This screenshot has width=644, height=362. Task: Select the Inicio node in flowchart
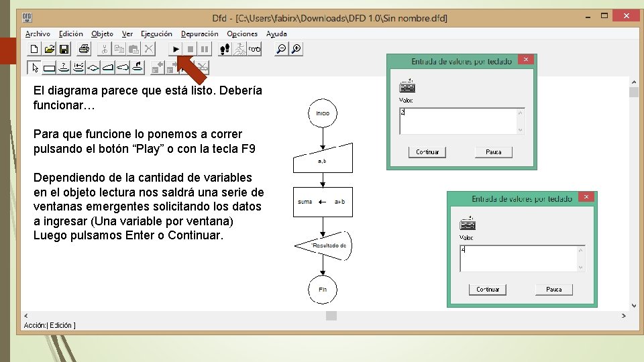pos(323,113)
